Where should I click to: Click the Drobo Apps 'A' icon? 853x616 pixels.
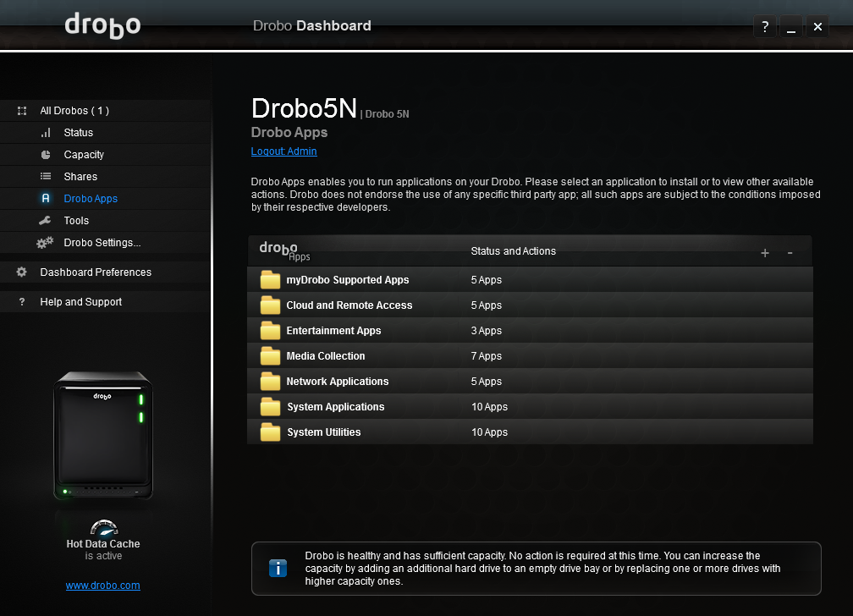click(x=46, y=198)
